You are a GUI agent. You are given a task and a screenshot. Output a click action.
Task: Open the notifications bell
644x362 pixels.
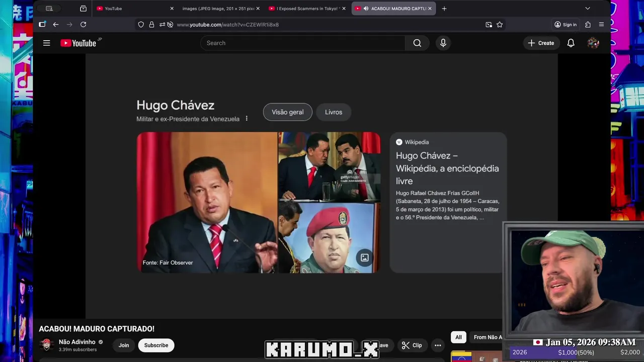click(571, 43)
